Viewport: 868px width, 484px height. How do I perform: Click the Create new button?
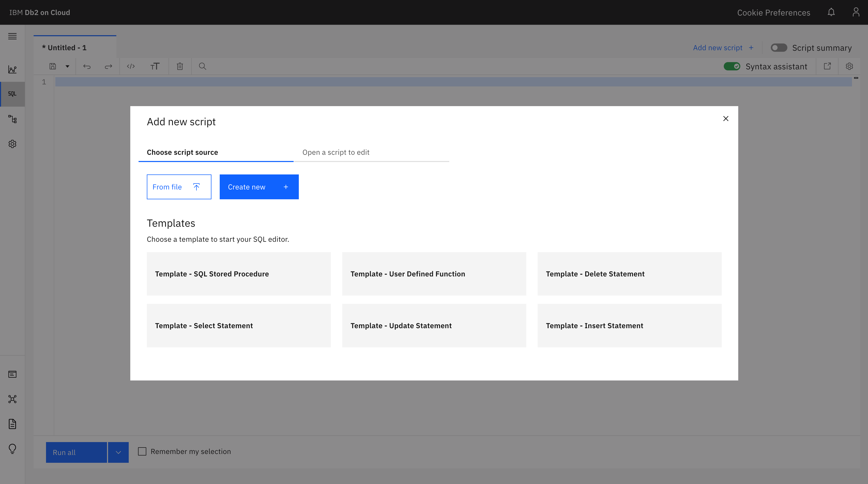coord(259,187)
